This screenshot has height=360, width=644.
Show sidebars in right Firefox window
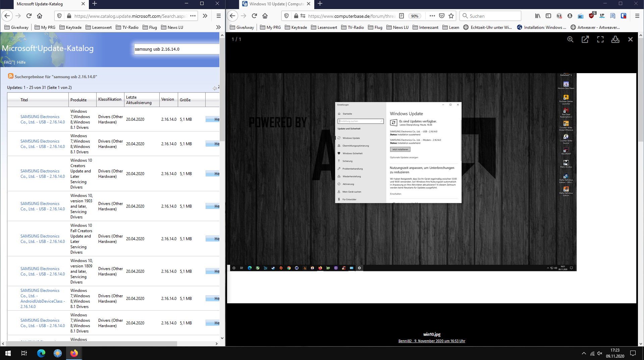coord(548,16)
